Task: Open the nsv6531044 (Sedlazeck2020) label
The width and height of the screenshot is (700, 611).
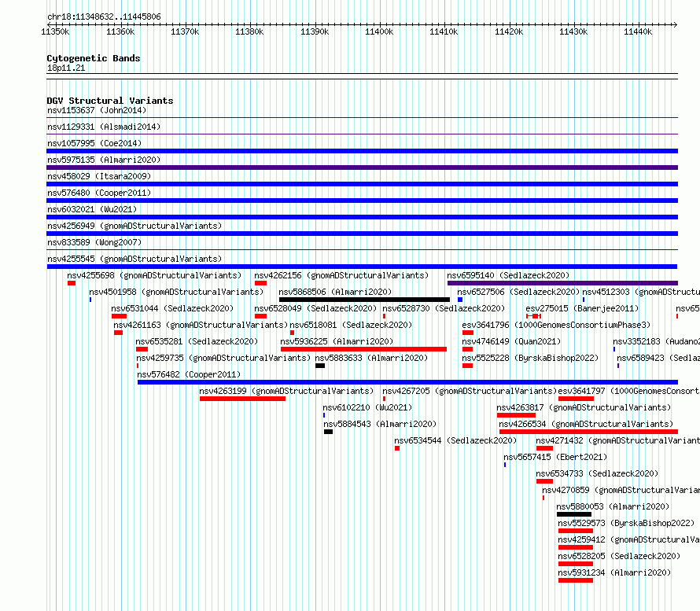Action: pyautogui.click(x=172, y=308)
